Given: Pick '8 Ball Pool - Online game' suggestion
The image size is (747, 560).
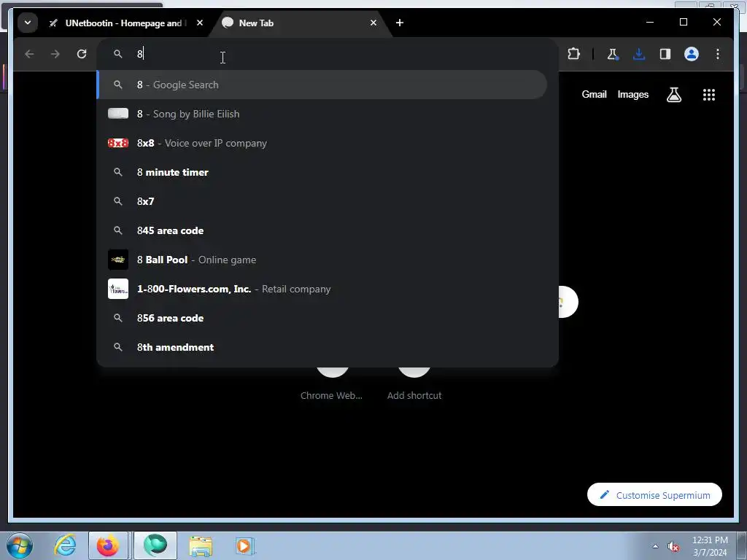Looking at the screenshot, I should click(x=322, y=260).
